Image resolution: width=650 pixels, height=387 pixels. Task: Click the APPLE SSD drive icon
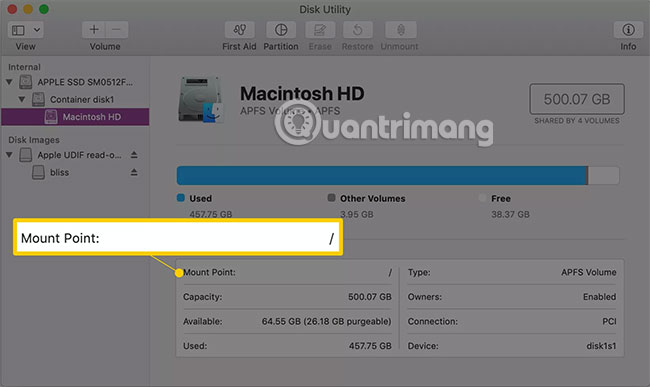click(26, 82)
